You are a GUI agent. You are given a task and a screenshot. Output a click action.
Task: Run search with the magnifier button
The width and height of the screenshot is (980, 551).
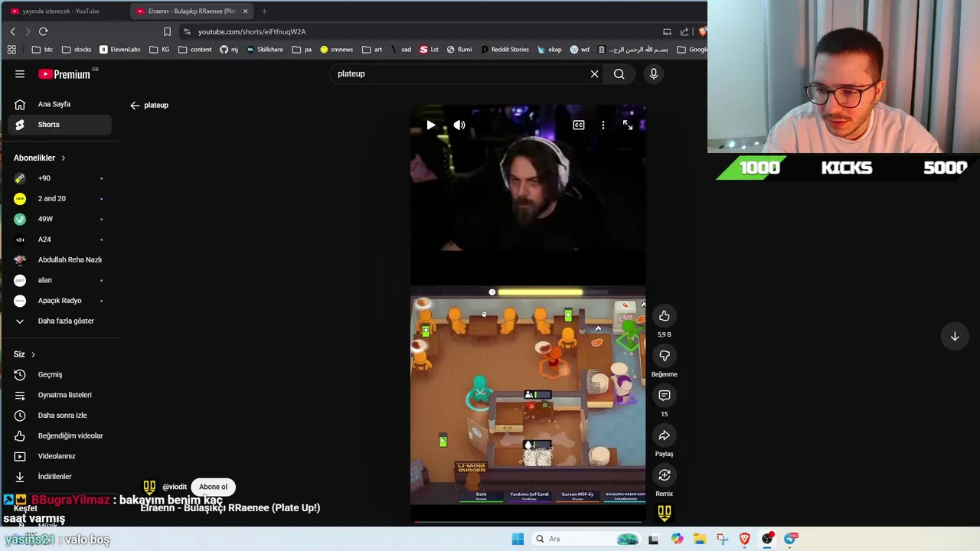coord(619,74)
